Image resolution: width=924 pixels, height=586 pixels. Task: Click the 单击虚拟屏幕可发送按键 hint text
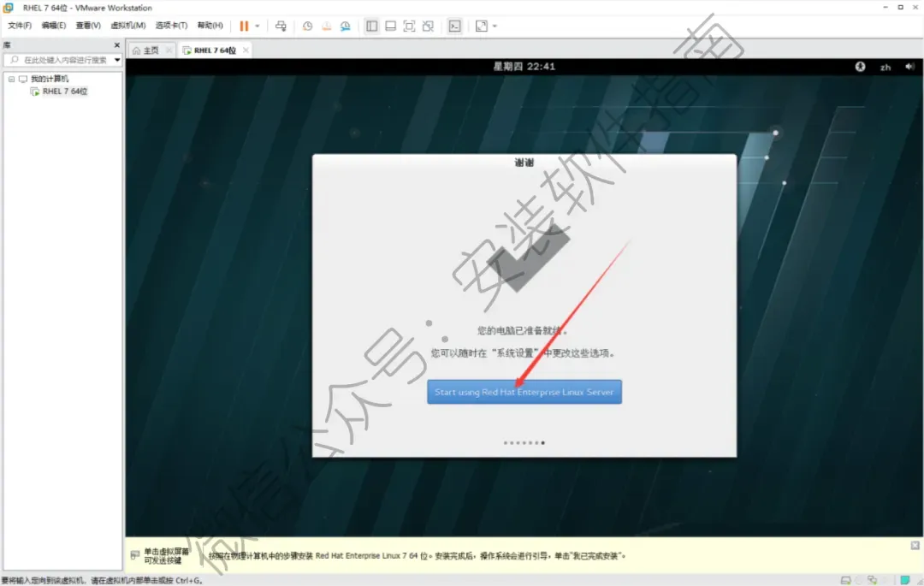166,555
